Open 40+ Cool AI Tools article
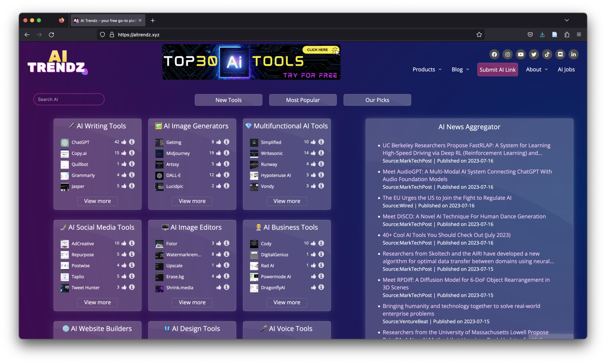This screenshot has width=606, height=364. point(447,235)
